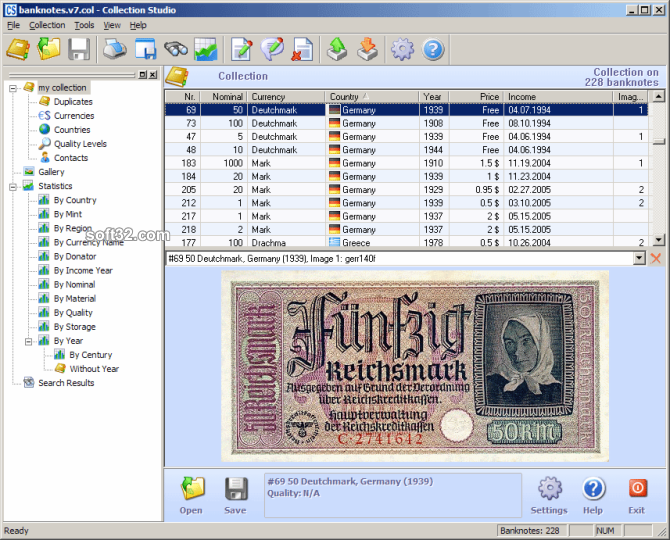Collapse the Statistics tree node
Viewport: 670px width, 540px height.
point(13,187)
